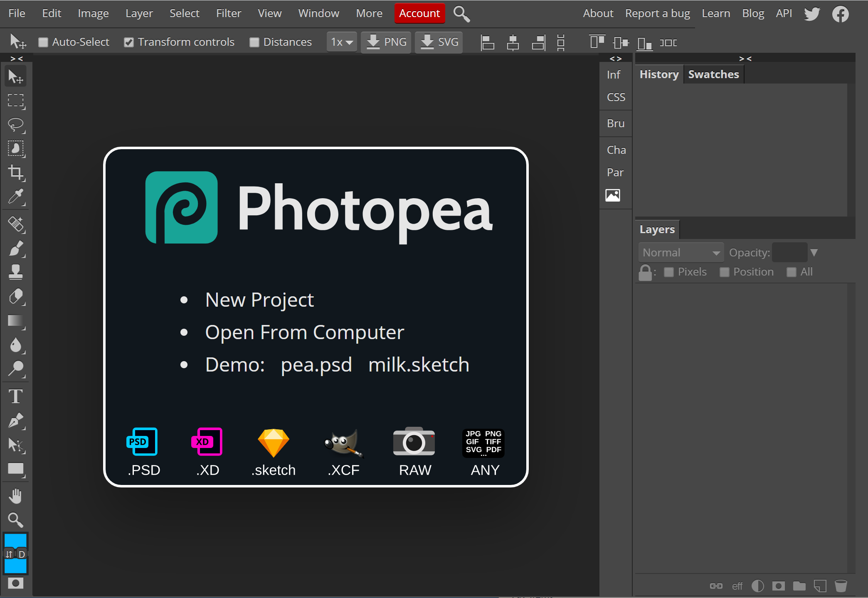Open the Window menu
The width and height of the screenshot is (868, 598).
point(318,13)
